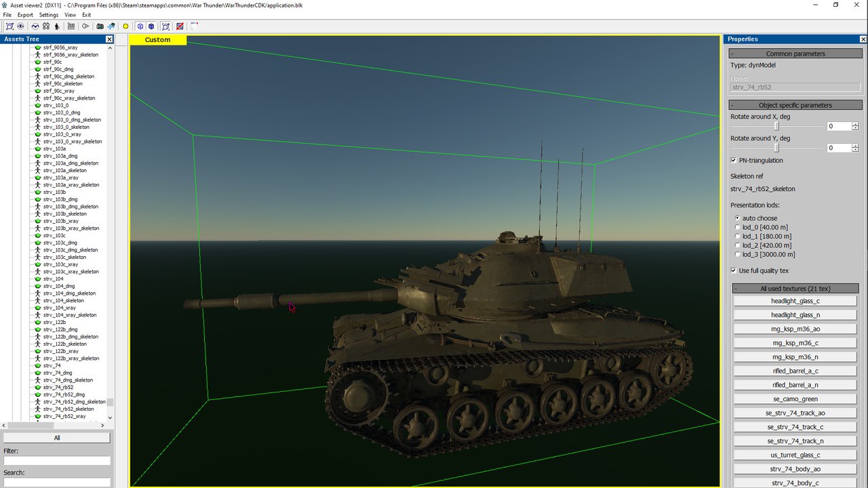The width and height of the screenshot is (868, 488).
Task: Click the camera screenshot toolbar icon
Action: 100,26
